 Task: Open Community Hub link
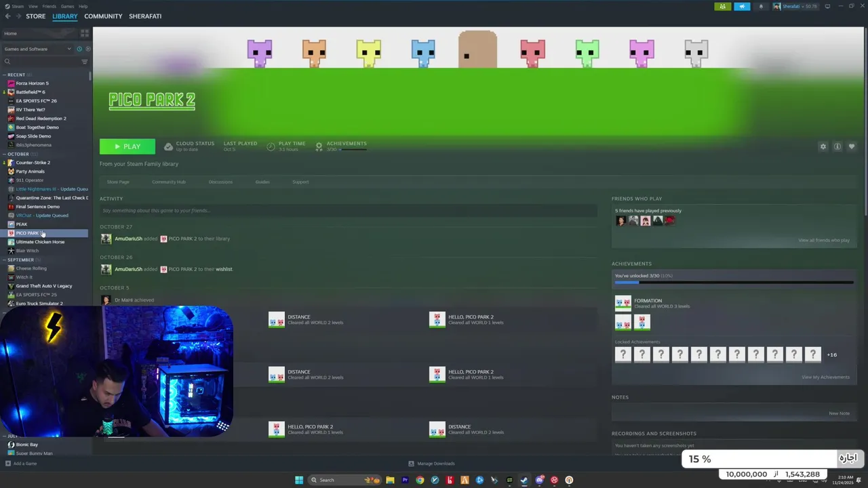coord(169,182)
